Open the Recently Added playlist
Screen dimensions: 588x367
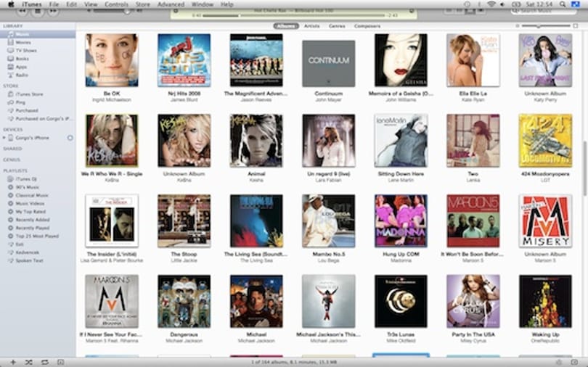(x=38, y=220)
